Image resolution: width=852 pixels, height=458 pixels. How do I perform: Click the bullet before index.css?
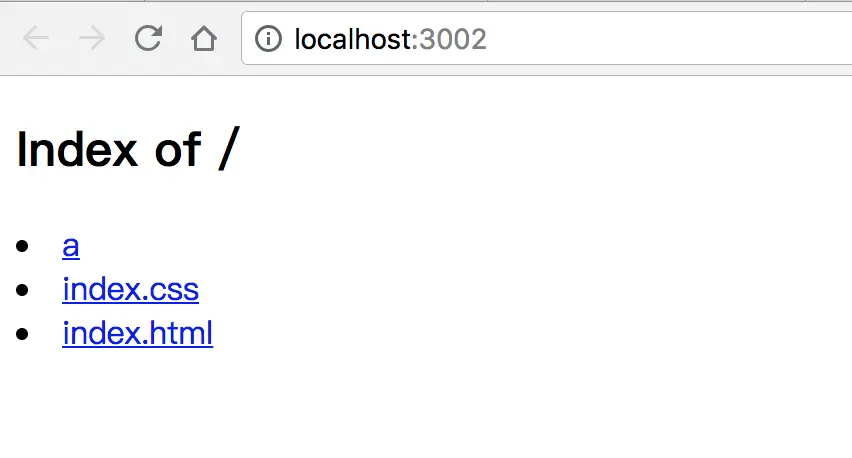[x=22, y=290]
